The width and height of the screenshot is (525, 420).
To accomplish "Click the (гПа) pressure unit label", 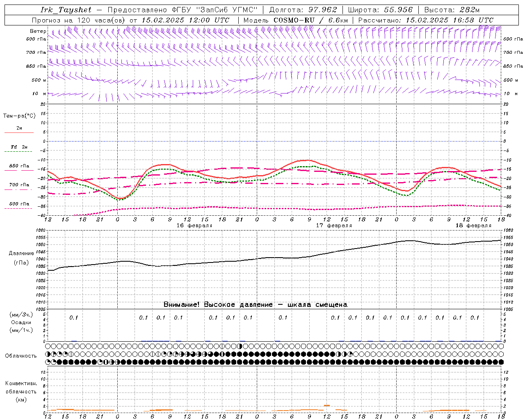I will coord(21,263).
